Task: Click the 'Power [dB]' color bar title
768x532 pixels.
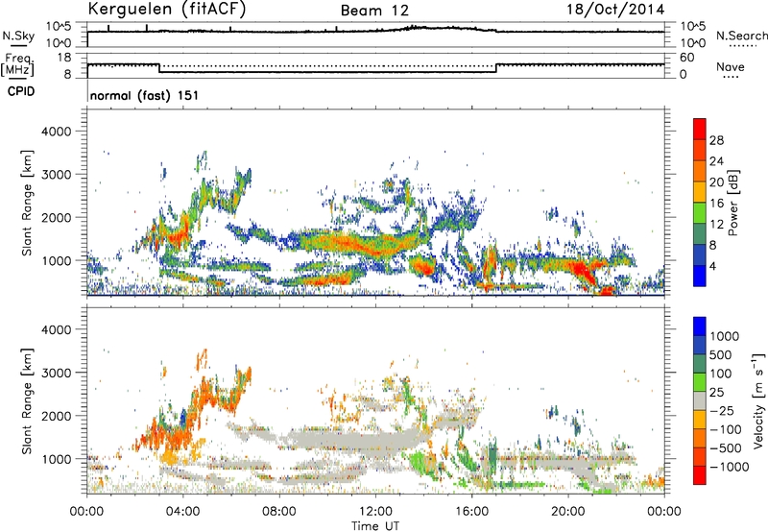Action: pyautogui.click(x=732, y=203)
